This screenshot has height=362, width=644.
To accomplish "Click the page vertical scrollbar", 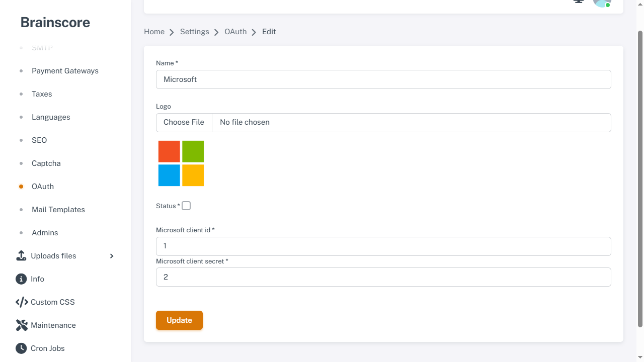I will tap(640, 178).
